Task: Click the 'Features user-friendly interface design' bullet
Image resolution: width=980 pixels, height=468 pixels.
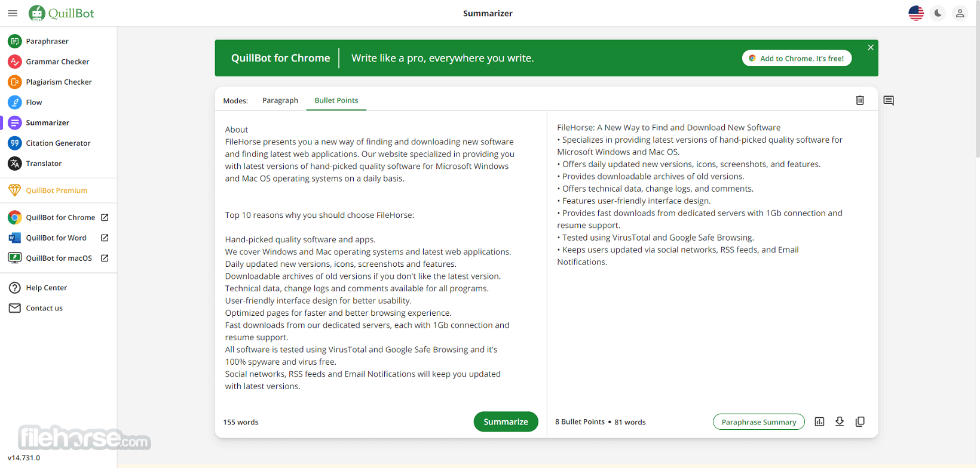Action: coord(634,201)
